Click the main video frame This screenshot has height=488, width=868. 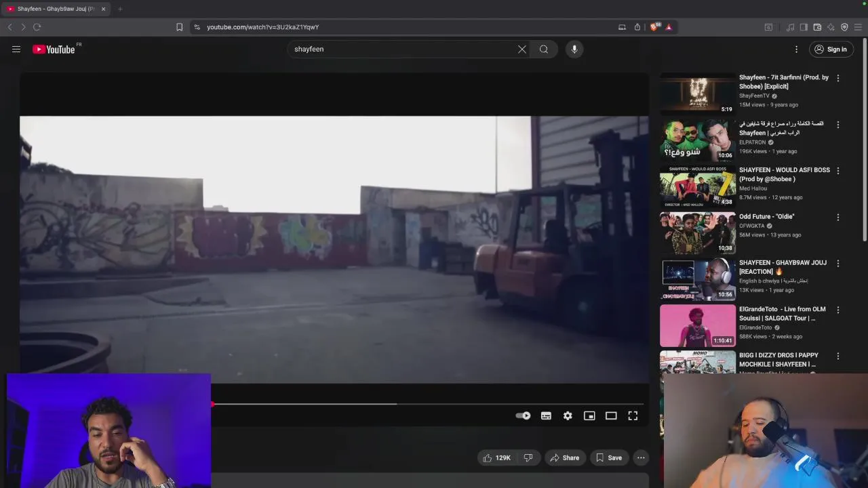(334, 249)
